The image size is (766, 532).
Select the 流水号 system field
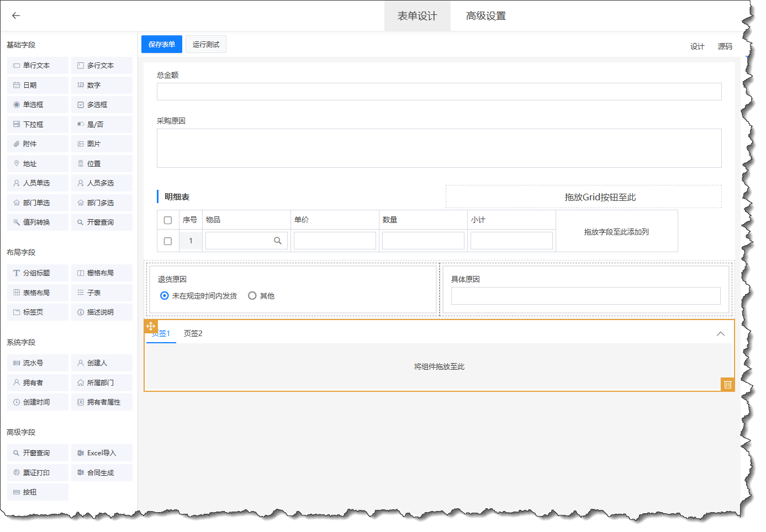[38, 363]
